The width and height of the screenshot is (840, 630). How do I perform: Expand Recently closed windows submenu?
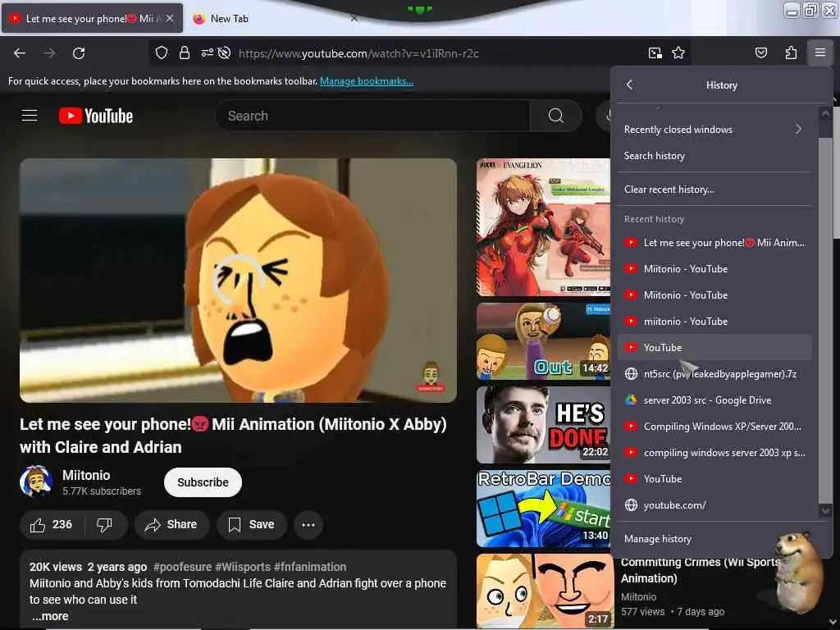[714, 129]
